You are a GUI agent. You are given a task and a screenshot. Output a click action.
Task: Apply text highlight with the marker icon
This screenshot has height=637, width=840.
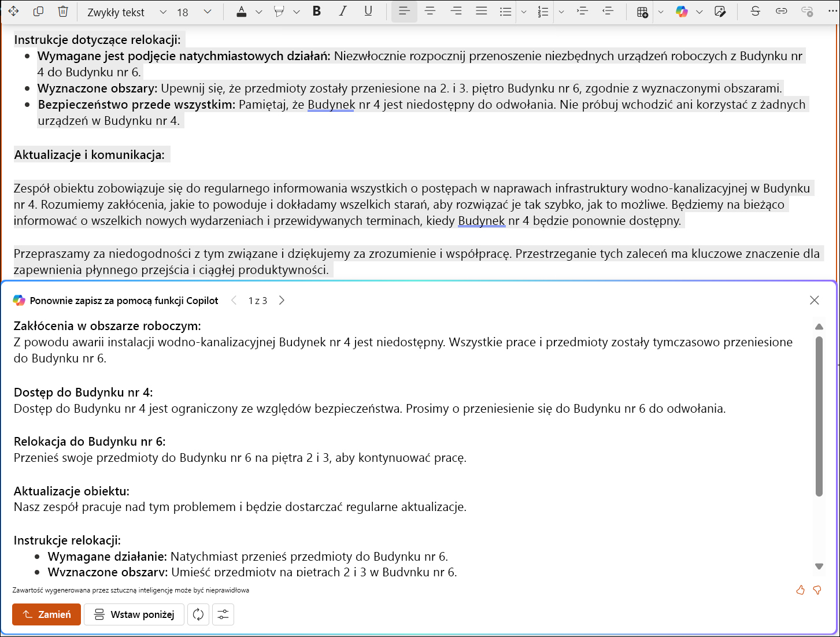279,12
